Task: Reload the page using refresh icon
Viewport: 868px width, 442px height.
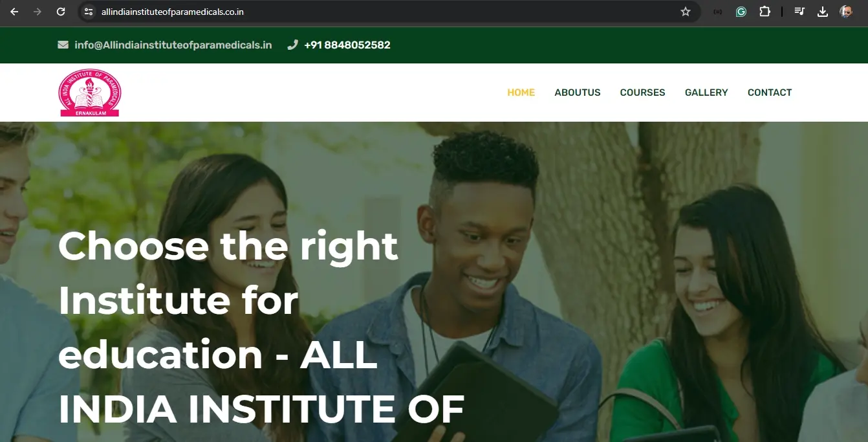Action: click(61, 12)
